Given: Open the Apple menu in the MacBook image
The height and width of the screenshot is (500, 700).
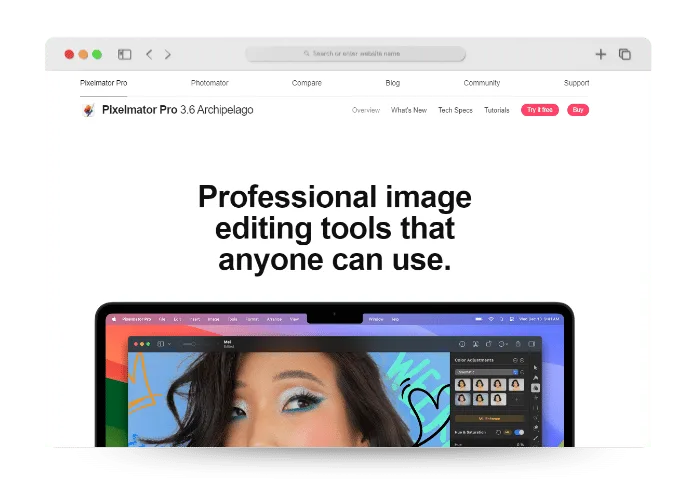Looking at the screenshot, I should point(114,319).
